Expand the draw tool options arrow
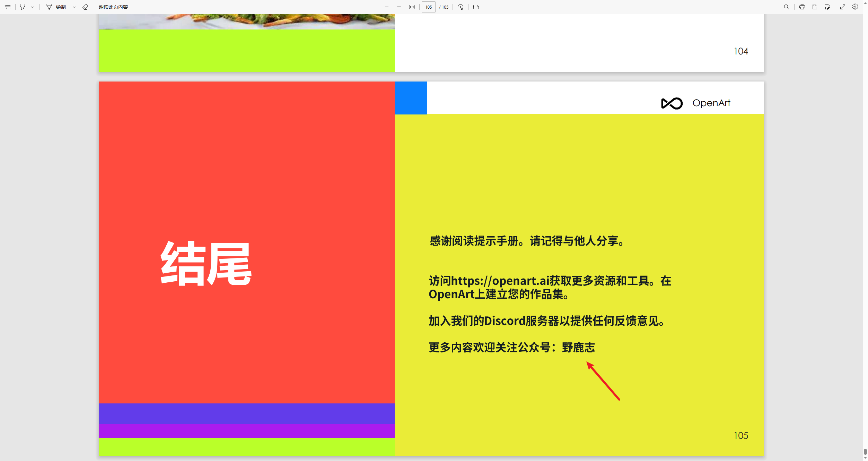Screen dimensions: 868x461 coord(74,7)
